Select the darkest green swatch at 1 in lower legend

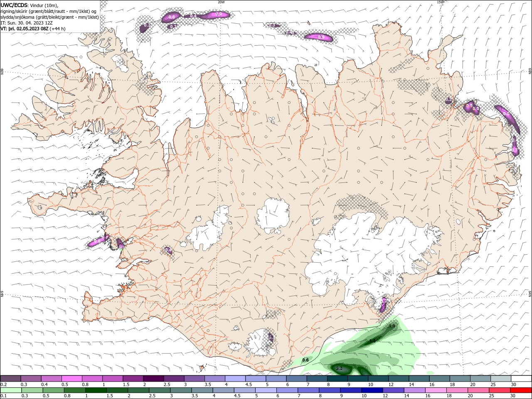pos(96,390)
